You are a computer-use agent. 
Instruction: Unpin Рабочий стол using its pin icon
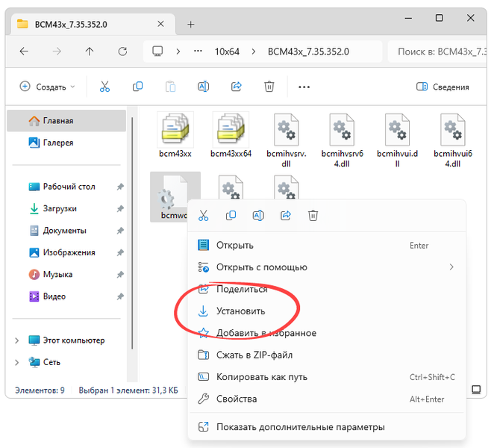coord(120,187)
